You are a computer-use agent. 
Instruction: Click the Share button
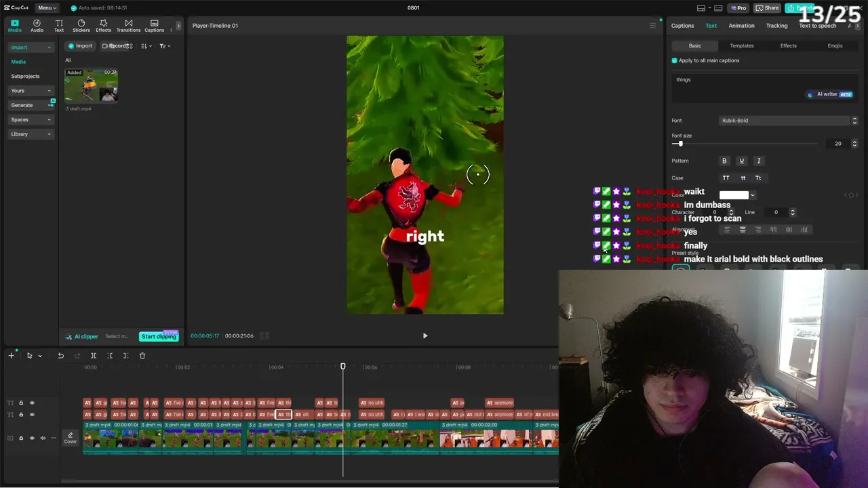point(767,8)
